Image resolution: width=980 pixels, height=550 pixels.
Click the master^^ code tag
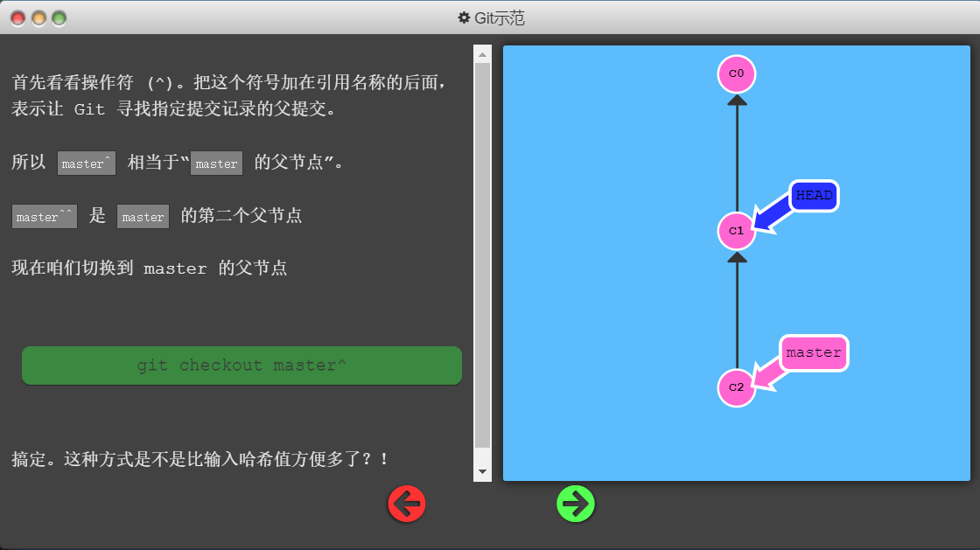pos(44,217)
